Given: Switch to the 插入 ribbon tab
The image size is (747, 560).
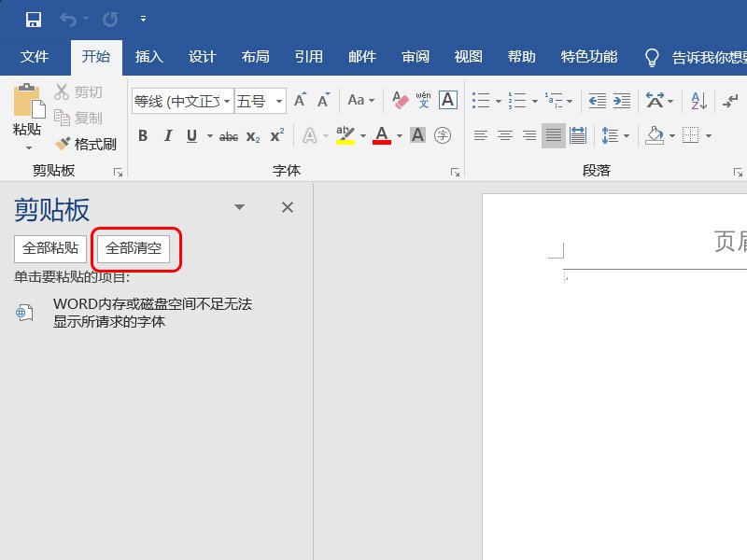Looking at the screenshot, I should click(x=148, y=57).
